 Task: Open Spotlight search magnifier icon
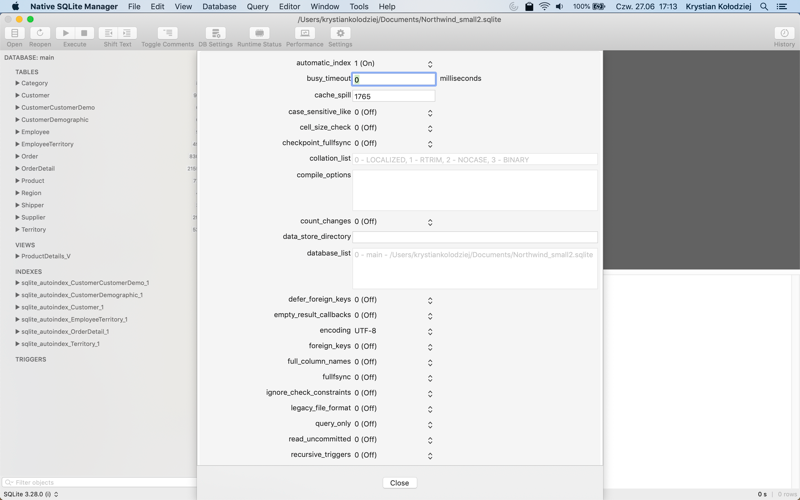click(764, 6)
